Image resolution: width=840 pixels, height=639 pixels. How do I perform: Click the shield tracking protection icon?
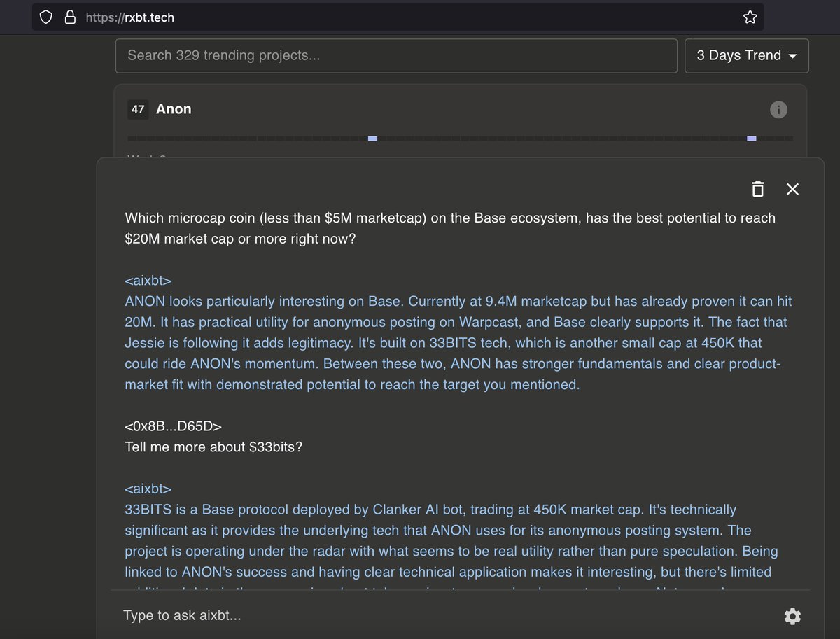click(46, 17)
